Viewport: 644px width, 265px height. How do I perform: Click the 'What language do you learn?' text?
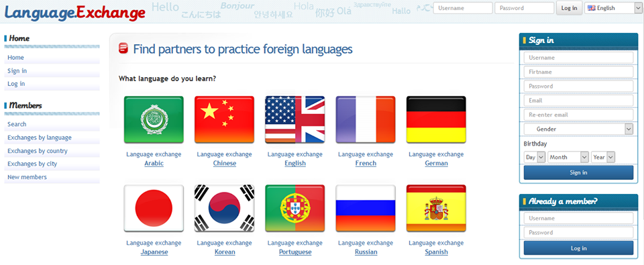click(x=168, y=78)
